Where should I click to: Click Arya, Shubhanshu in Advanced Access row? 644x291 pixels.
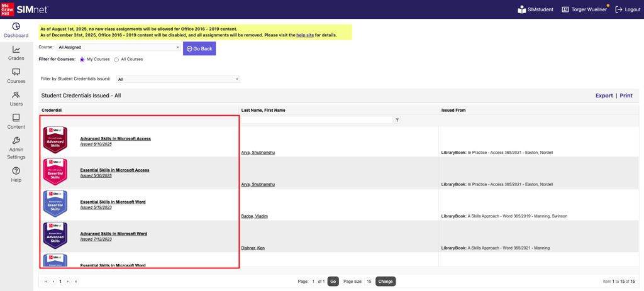[x=258, y=153]
